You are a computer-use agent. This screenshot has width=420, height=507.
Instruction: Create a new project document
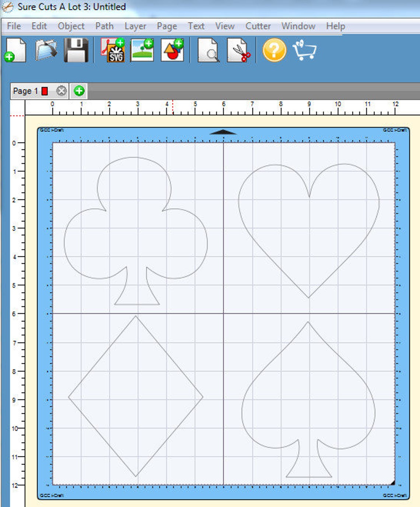pos(14,52)
